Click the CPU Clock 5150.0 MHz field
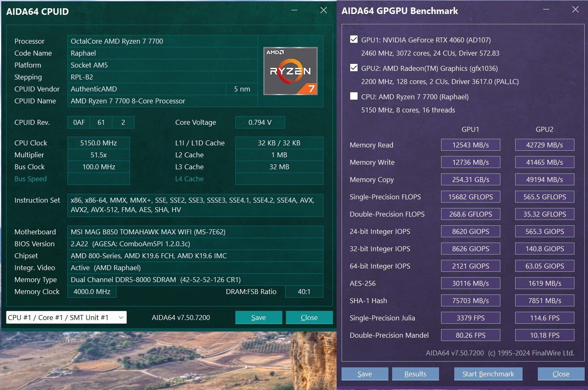This screenshot has width=588, height=390. point(99,143)
